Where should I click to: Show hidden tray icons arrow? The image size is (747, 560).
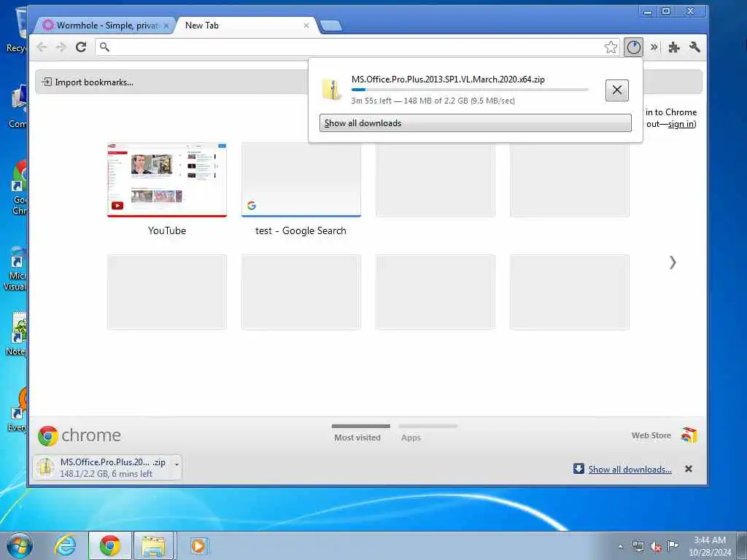pos(620,547)
